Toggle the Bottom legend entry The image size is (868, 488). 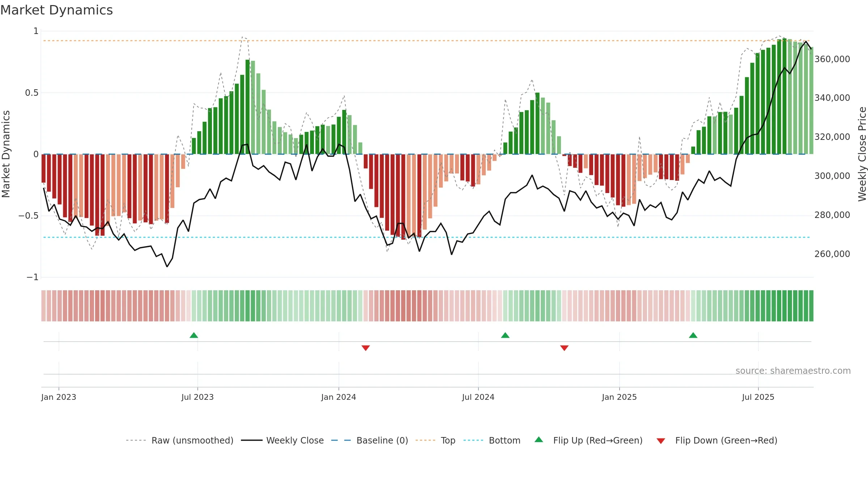click(x=492, y=440)
